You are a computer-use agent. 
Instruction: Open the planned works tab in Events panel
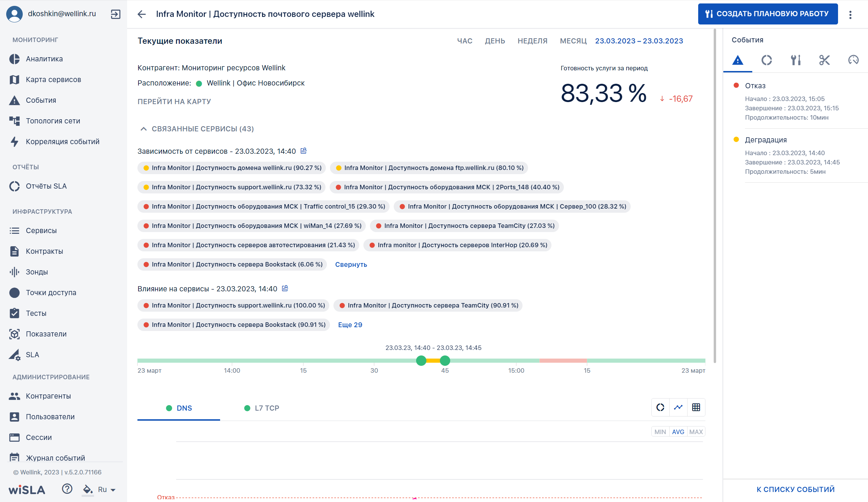coord(795,60)
